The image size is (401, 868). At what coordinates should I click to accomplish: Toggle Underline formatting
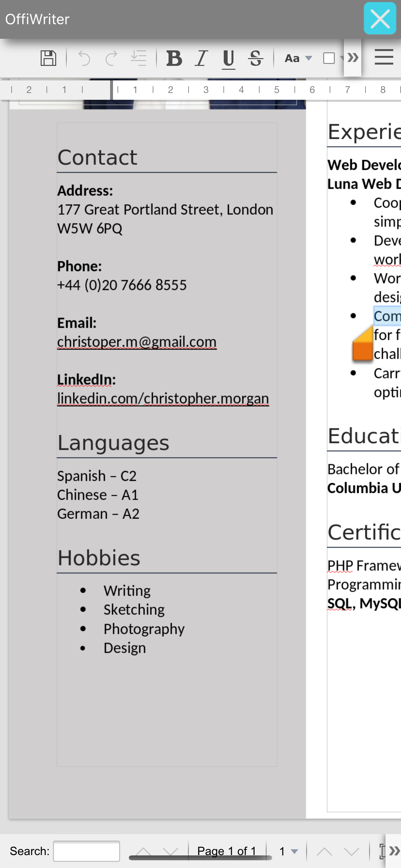click(x=229, y=59)
